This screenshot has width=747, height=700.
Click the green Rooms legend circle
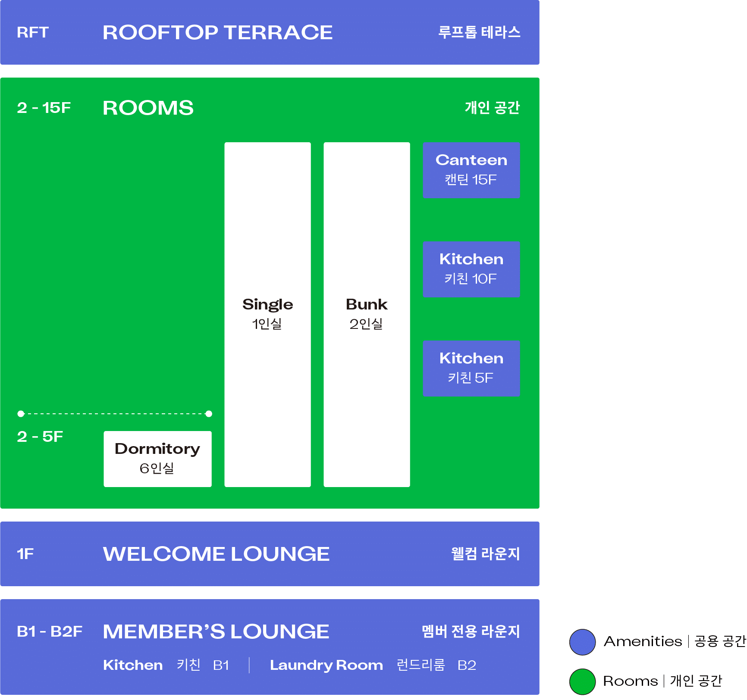pos(582,681)
